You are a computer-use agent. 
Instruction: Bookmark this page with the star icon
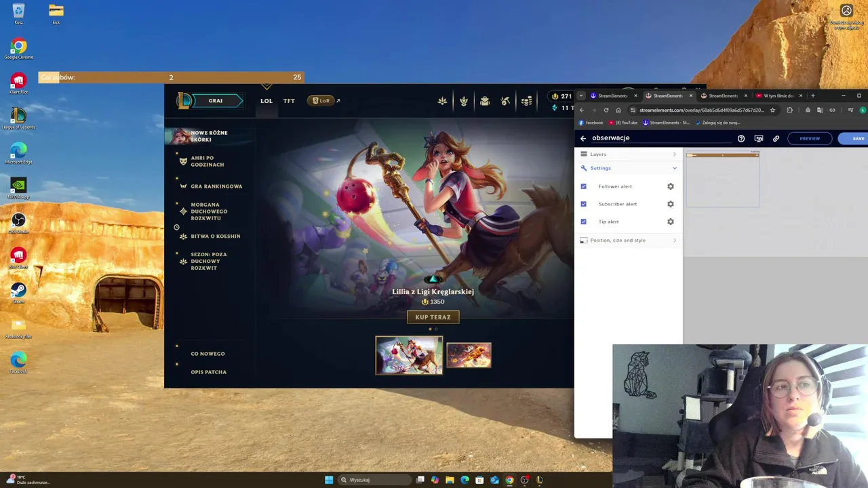(x=772, y=110)
